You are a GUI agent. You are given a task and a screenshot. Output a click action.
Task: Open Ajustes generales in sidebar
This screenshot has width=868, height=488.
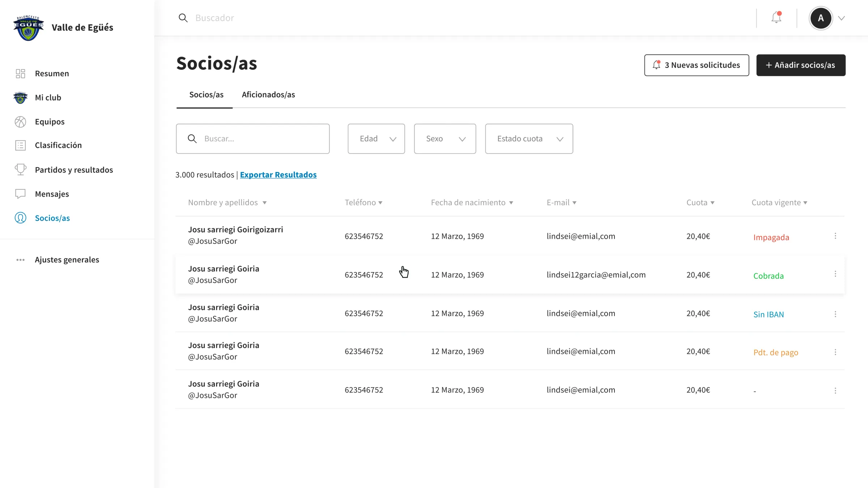67,260
